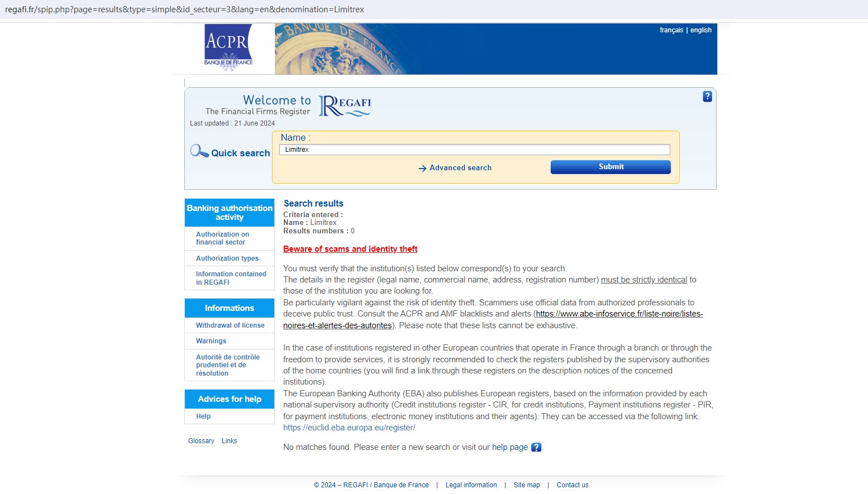
Task: Open the Warnings page
Action: pyautogui.click(x=211, y=341)
